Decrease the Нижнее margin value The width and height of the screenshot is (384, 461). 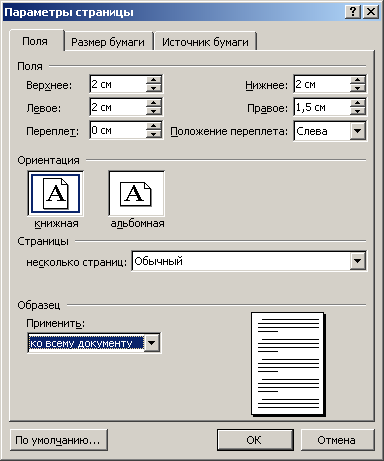[x=358, y=88]
